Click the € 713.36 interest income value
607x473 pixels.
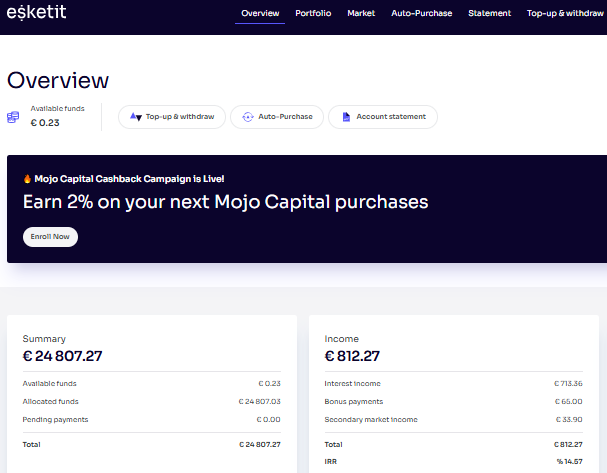[x=568, y=384]
